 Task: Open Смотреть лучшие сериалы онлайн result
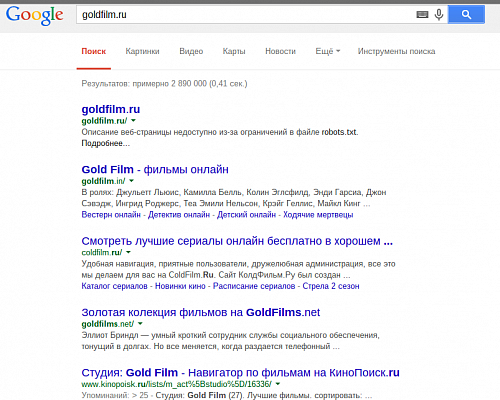[x=237, y=241]
